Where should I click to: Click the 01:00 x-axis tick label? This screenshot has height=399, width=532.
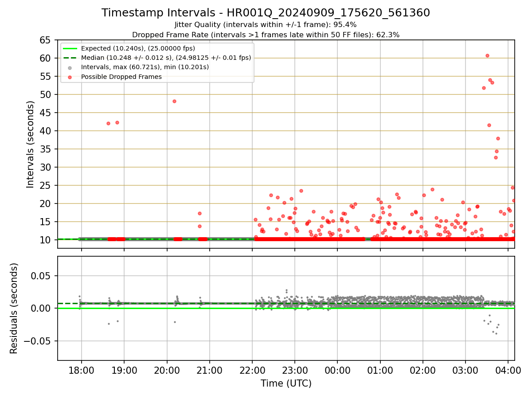[x=380, y=370]
